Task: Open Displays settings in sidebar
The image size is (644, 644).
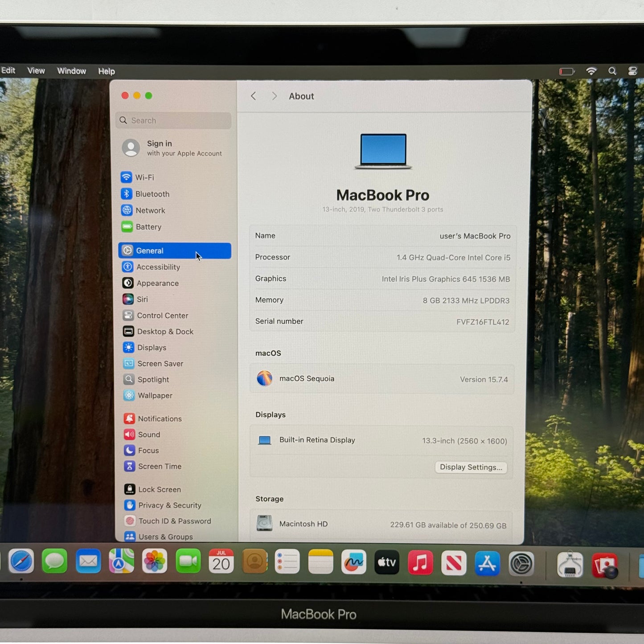Action: coord(174,347)
